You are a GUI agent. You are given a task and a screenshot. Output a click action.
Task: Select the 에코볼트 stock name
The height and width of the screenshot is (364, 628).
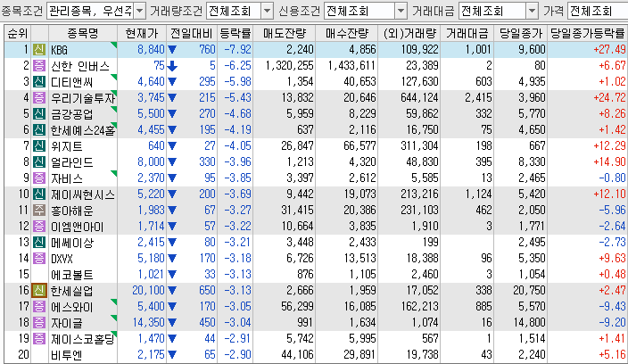coord(71,275)
